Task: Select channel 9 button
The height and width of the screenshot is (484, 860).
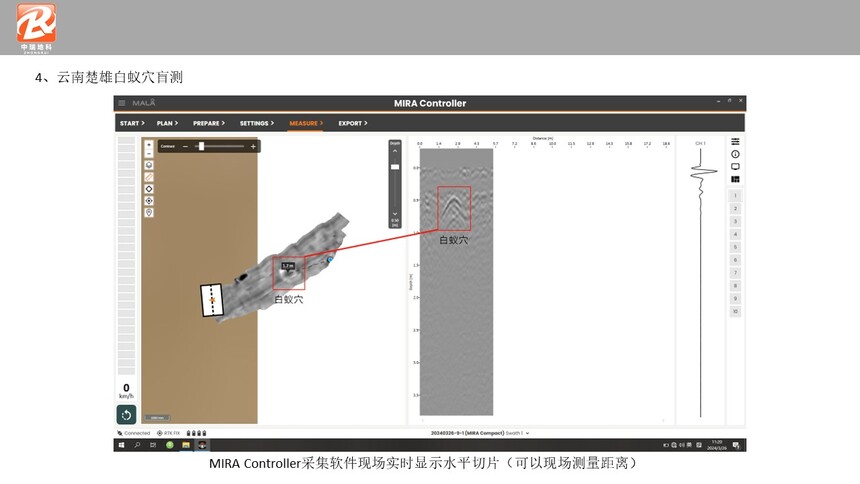Action: [735, 299]
